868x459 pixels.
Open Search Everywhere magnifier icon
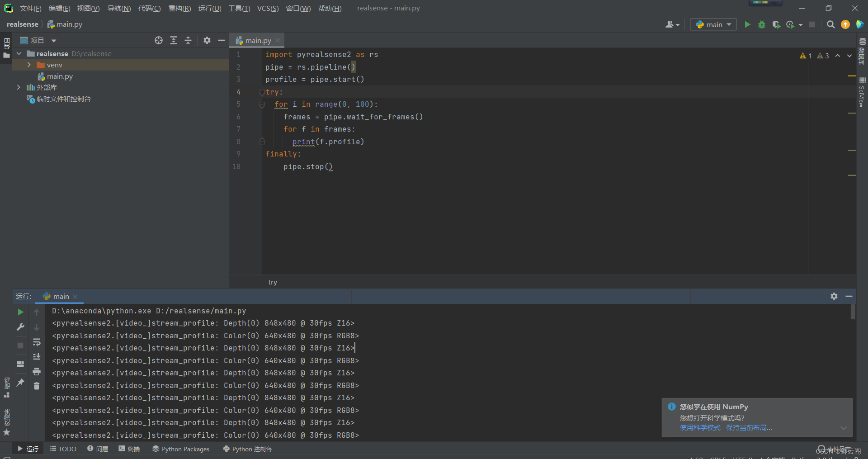(830, 24)
